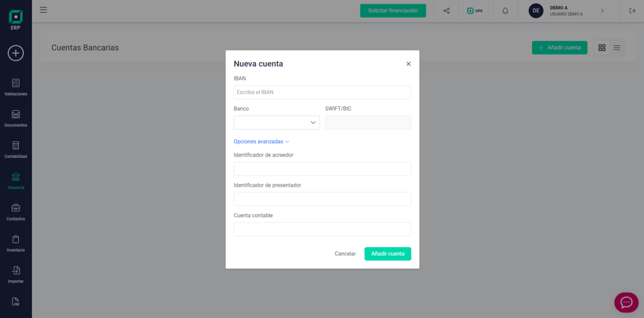The width and height of the screenshot is (644, 318).
Task: Focus the Cuenta contable field
Action: coord(322,229)
